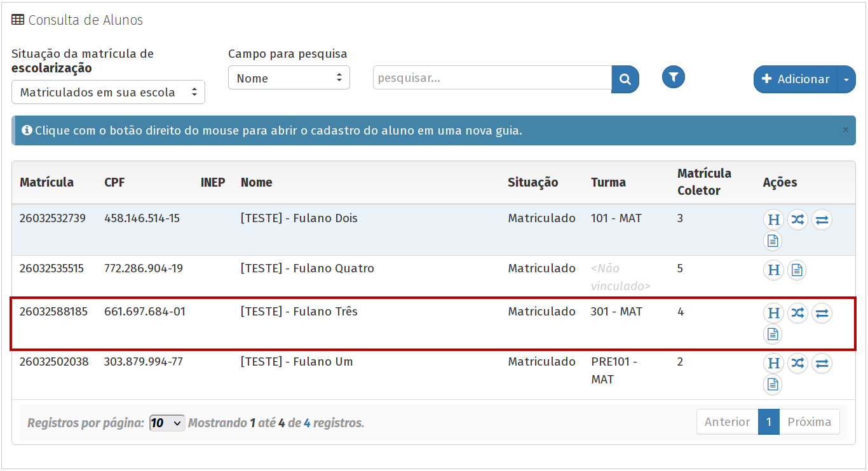Click transfer arrows icon for Fulano Dois
This screenshot has height=471, width=868.
[x=822, y=220]
